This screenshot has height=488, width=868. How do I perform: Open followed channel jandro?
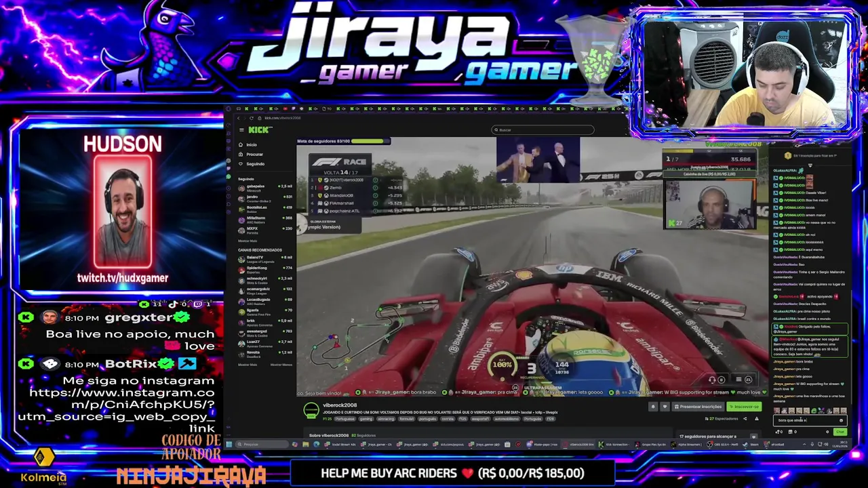pos(265,199)
